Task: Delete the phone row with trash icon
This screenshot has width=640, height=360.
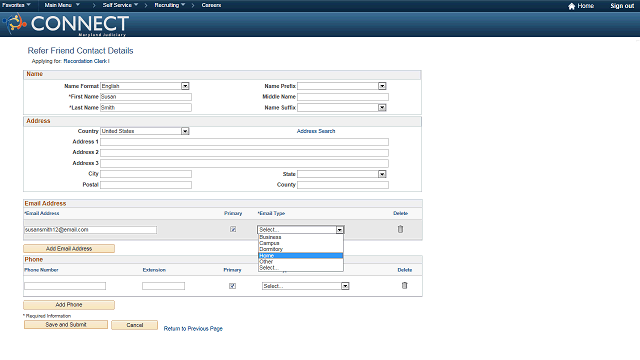Action: click(404, 285)
